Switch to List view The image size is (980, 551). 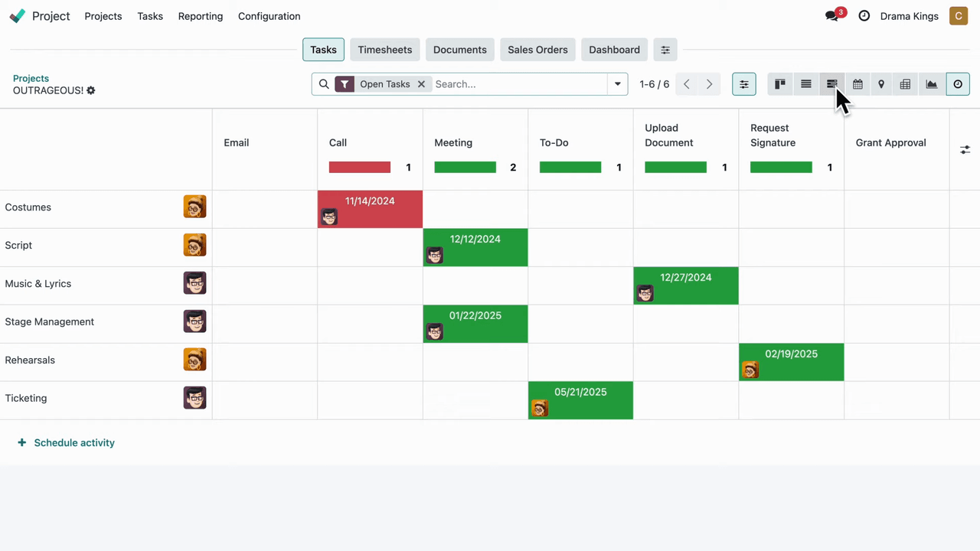[x=805, y=84]
